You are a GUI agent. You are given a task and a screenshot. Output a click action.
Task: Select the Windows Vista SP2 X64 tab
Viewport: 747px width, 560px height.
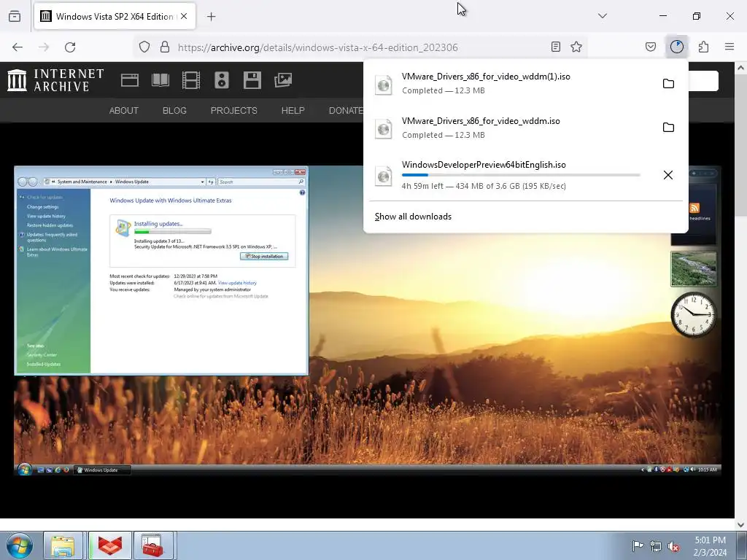coord(115,16)
